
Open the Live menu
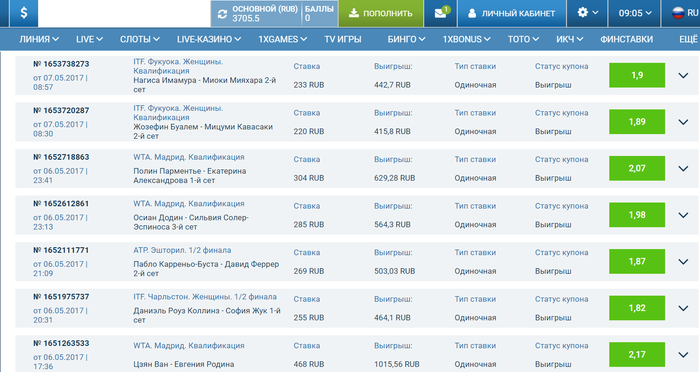point(89,39)
